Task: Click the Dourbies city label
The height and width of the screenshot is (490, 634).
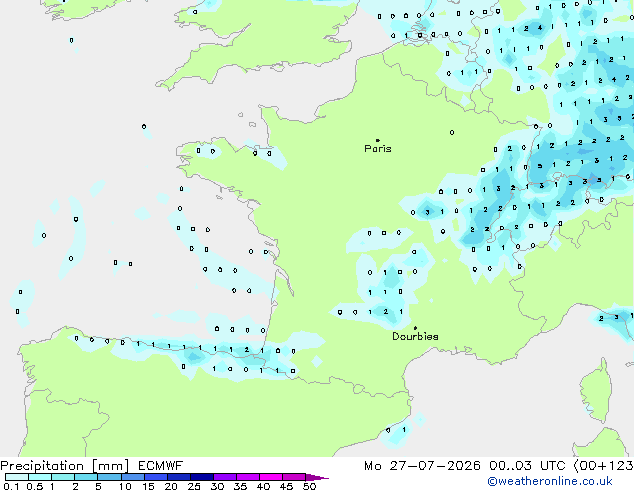Action: tap(415, 336)
